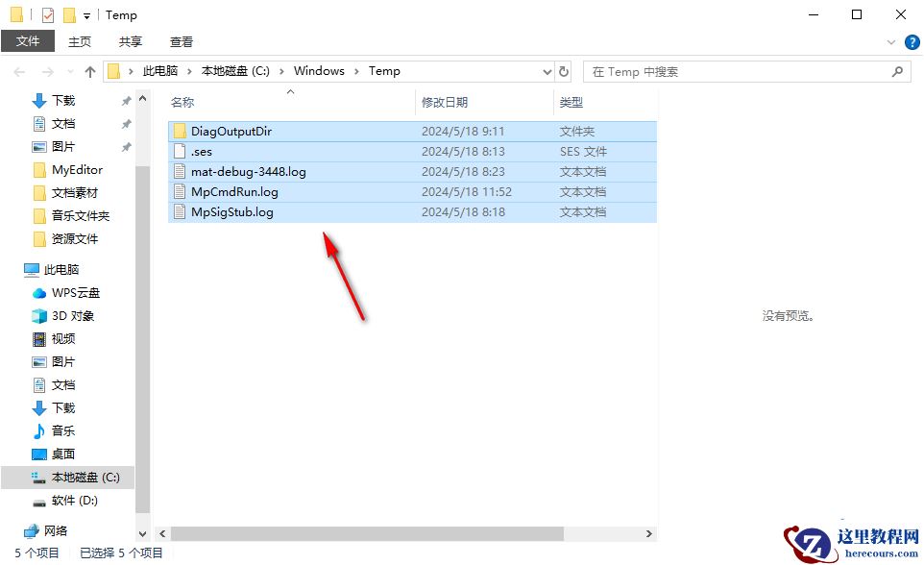Unpin 下载 from quick access
Viewport: 924px width, 565px height.
(125, 100)
